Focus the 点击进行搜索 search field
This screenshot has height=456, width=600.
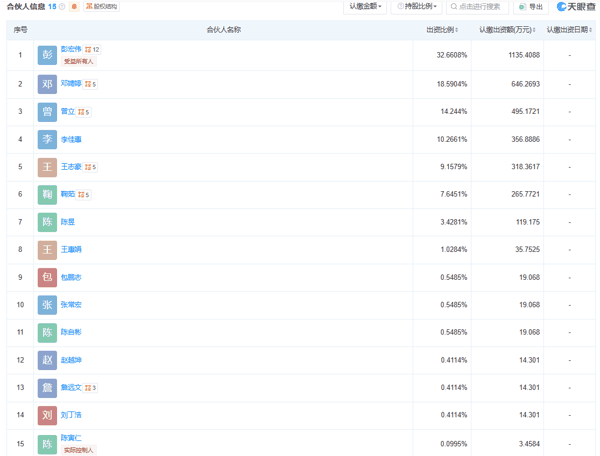coord(477,7)
